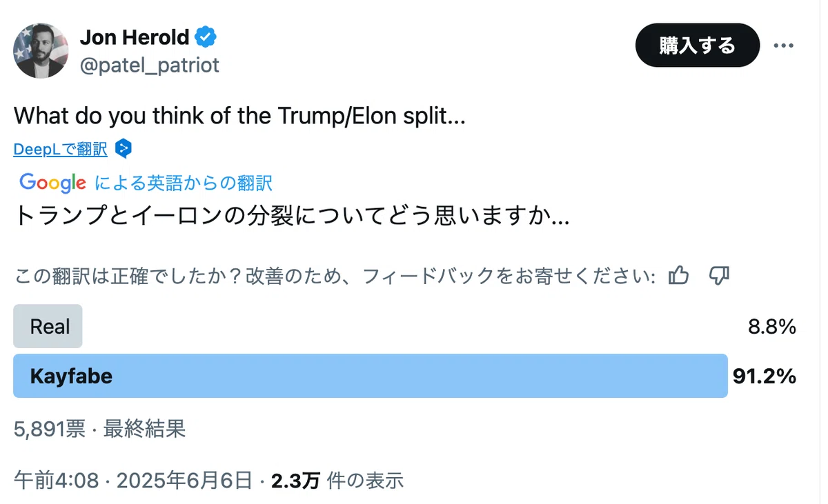828x504 pixels.
Task: Open the three-dot more options menu
Action: 784,46
